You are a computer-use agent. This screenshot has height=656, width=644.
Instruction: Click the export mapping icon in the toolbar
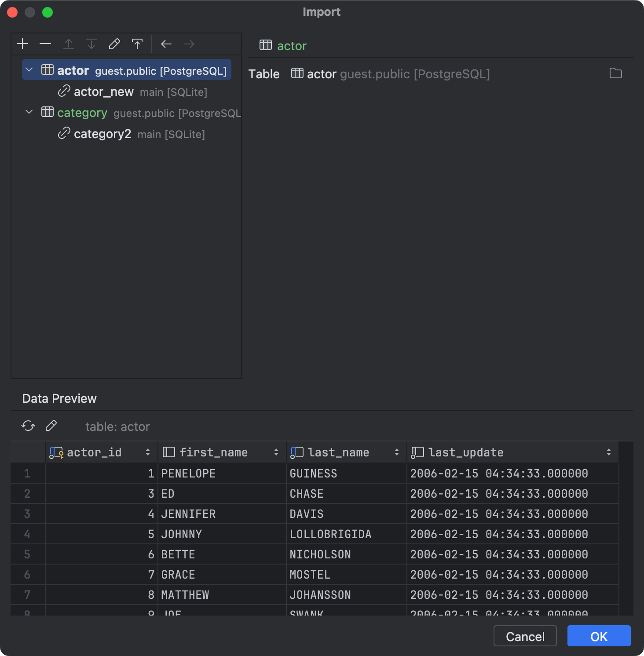click(x=137, y=44)
